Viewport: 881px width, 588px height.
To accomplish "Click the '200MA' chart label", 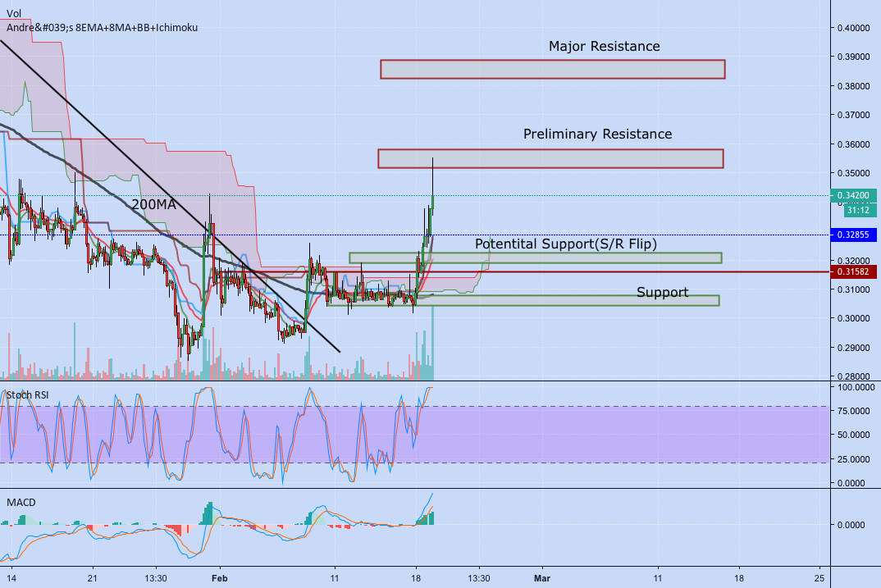I will point(154,204).
